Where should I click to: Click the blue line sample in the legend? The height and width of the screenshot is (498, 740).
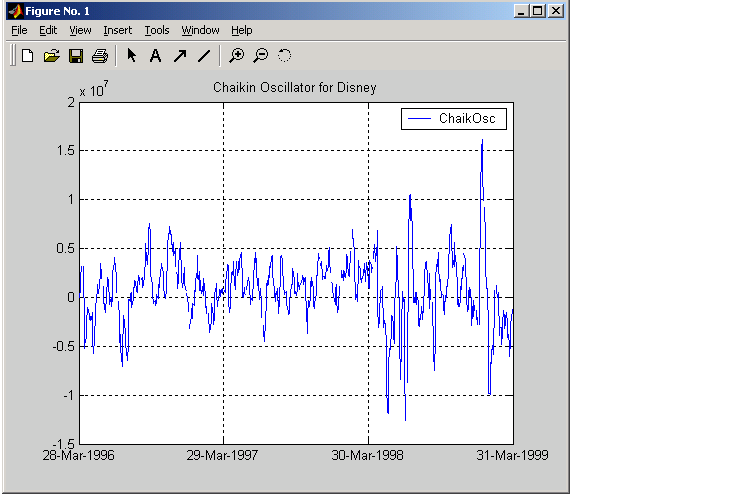tap(420, 119)
